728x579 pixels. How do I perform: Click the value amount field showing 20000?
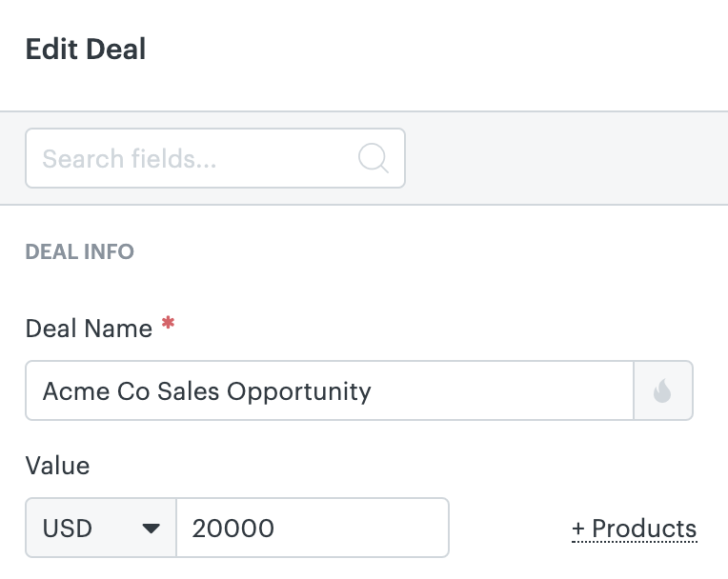[313, 528]
